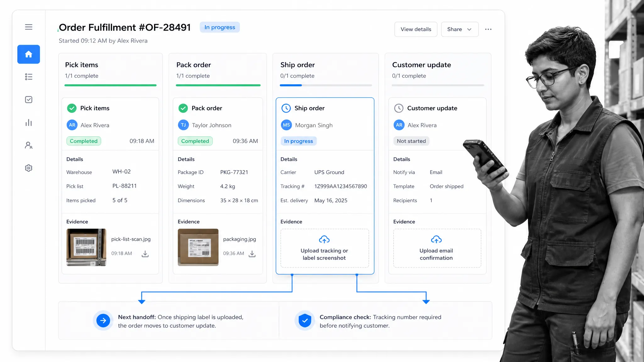Click the Pick items progress bar
Image resolution: width=644 pixels, height=362 pixels.
(x=110, y=85)
